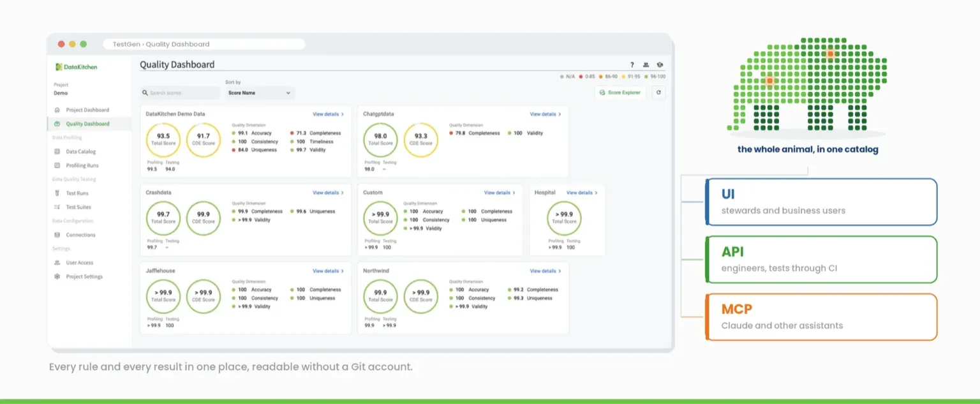The height and width of the screenshot is (404, 980).
Task: Click the 98.0 Total Score circle
Action: 381,140
